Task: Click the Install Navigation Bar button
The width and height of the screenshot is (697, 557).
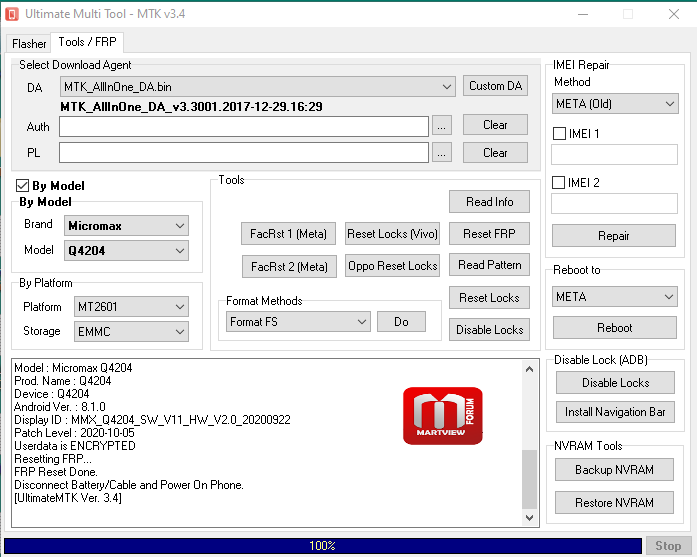Action: [x=615, y=412]
